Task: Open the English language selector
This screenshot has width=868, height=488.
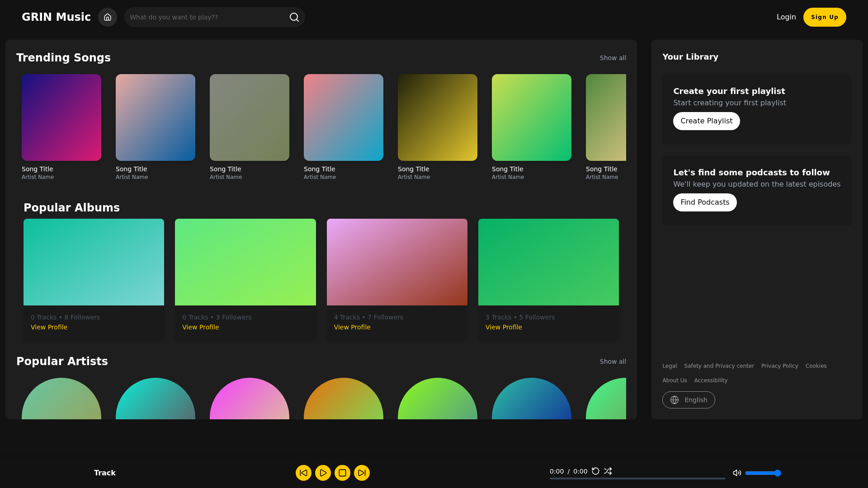Action: 689,400
